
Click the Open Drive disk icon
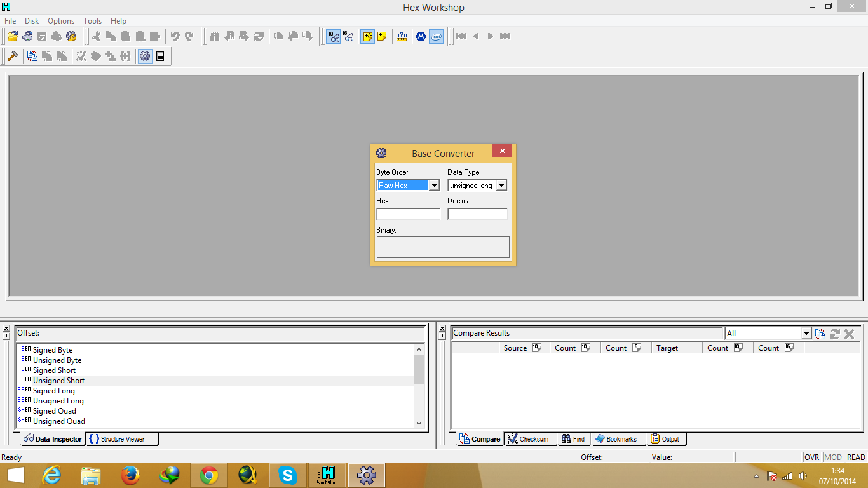point(27,36)
